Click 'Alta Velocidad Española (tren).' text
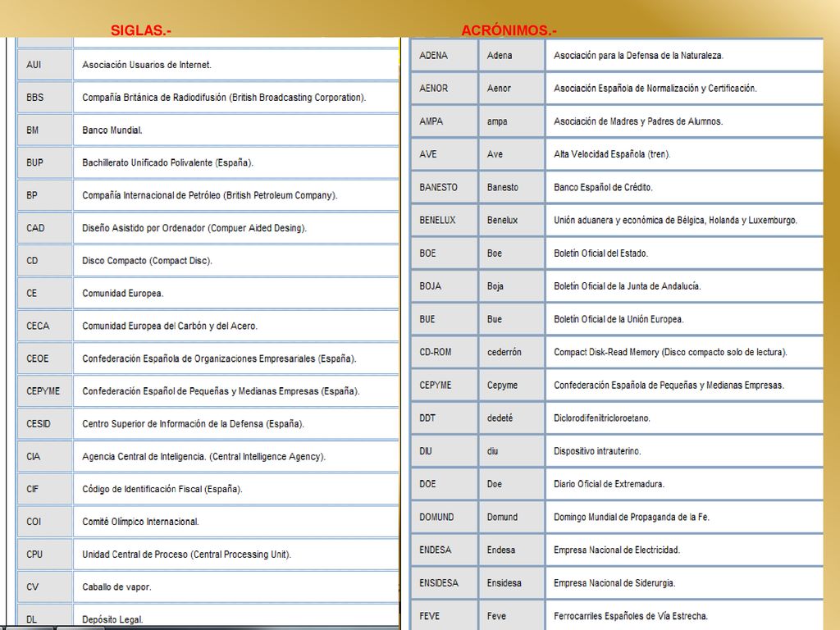This screenshot has height=630, width=840. click(612, 154)
